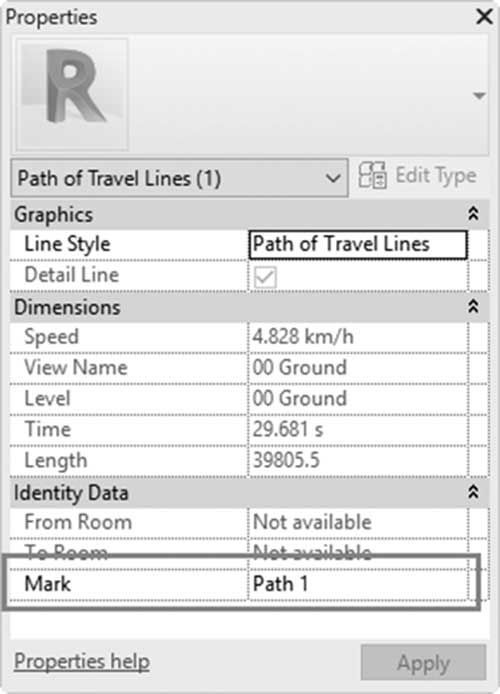500x694 pixels.
Task: Click the Detail Line parameter label
Action: pyautogui.click(x=72, y=275)
